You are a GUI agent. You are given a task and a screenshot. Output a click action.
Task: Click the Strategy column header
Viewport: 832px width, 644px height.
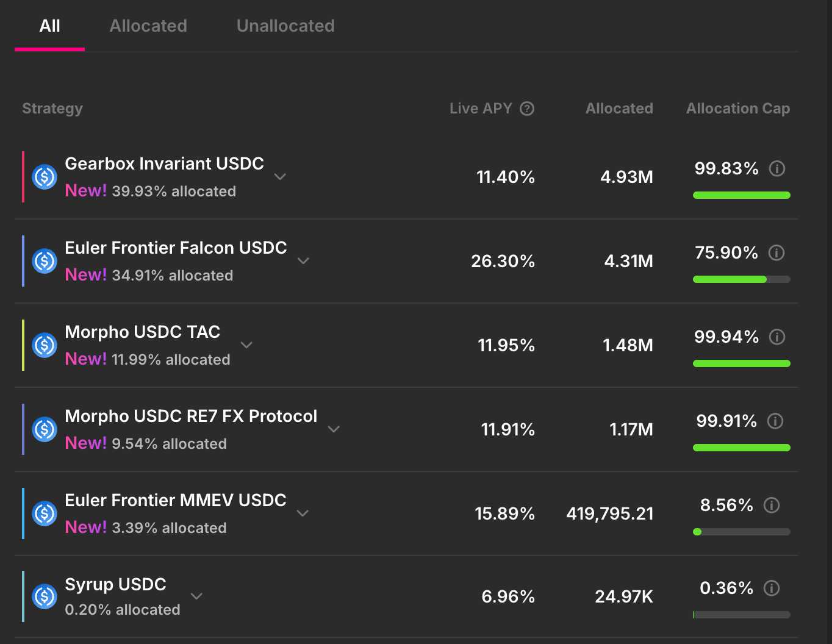click(52, 109)
